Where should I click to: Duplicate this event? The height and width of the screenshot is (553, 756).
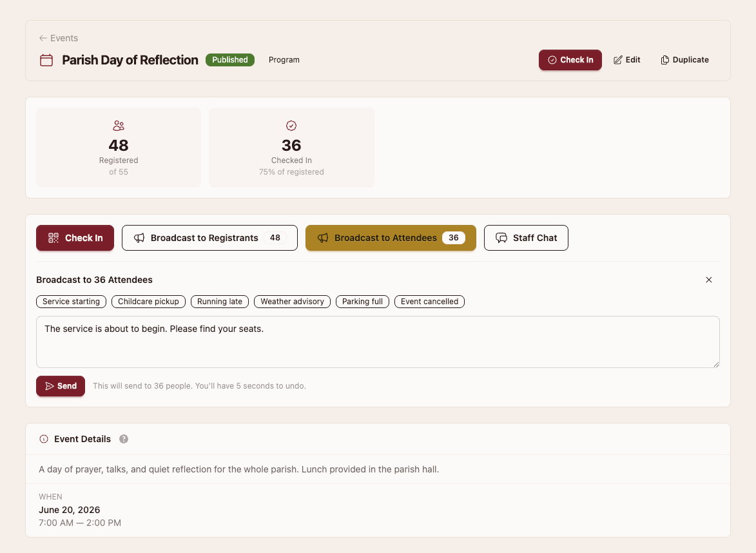click(x=684, y=60)
